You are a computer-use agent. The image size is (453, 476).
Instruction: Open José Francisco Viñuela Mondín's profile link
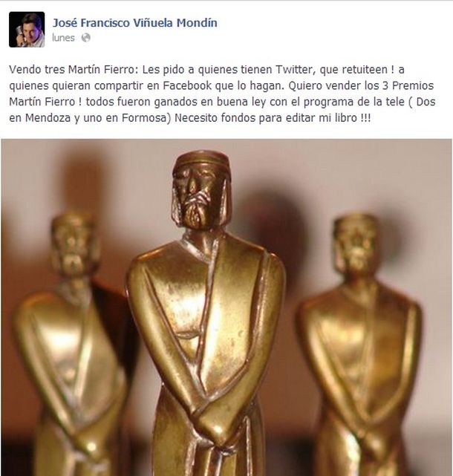[x=135, y=23]
